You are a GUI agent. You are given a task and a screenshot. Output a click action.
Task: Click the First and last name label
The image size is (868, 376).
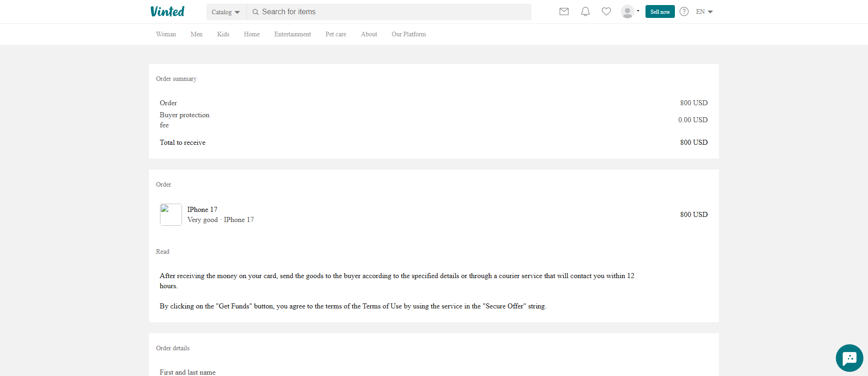click(188, 372)
